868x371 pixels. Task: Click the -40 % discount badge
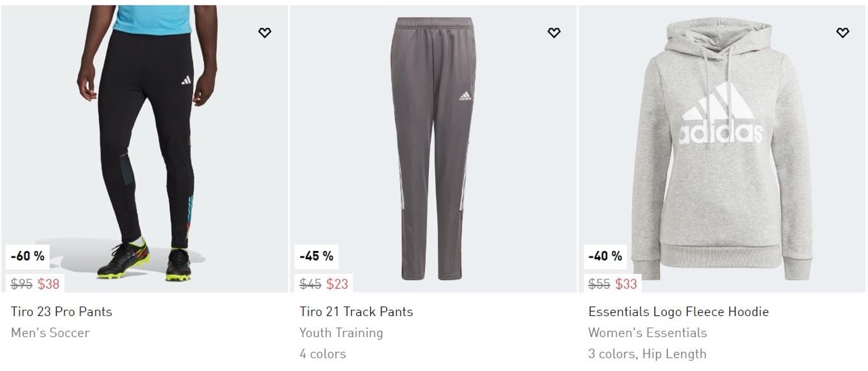click(605, 256)
